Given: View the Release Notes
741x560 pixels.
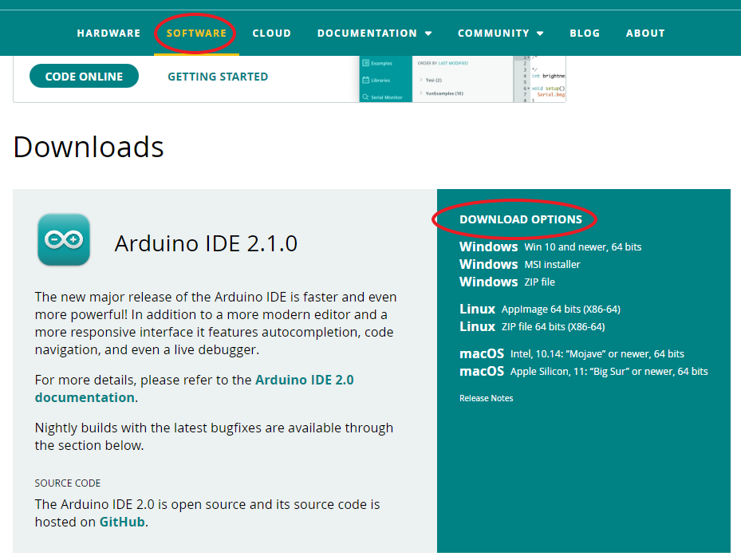Looking at the screenshot, I should coord(486,397).
